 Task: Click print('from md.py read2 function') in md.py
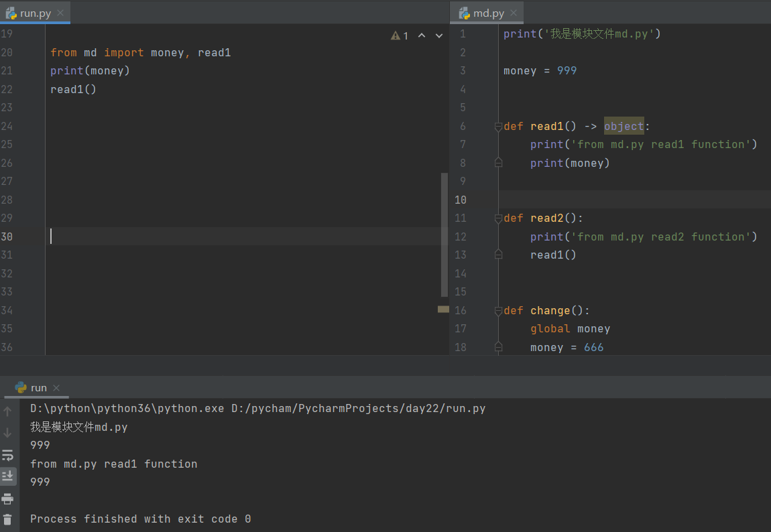tap(644, 237)
